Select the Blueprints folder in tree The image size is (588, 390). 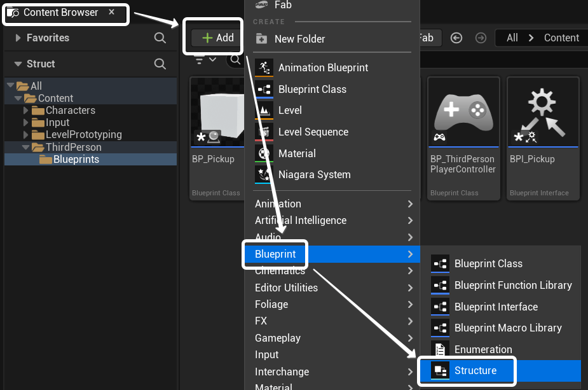coord(76,159)
